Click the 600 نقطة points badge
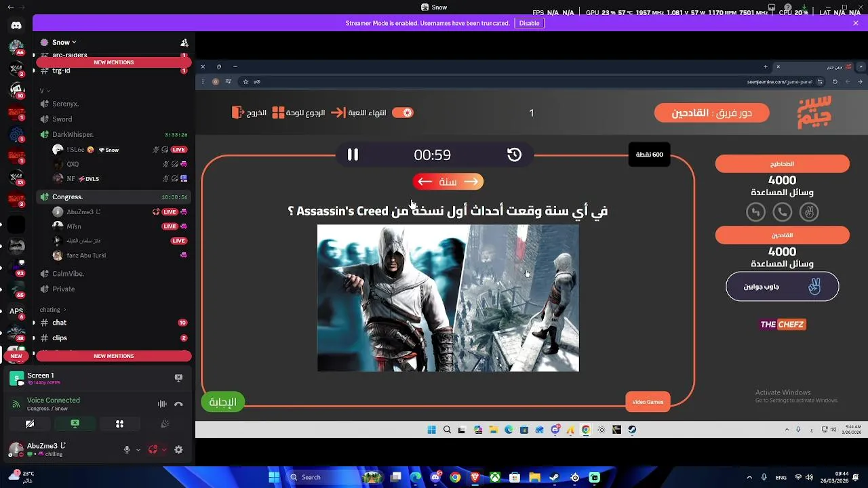Viewport: 868px width, 488px height. pos(649,155)
